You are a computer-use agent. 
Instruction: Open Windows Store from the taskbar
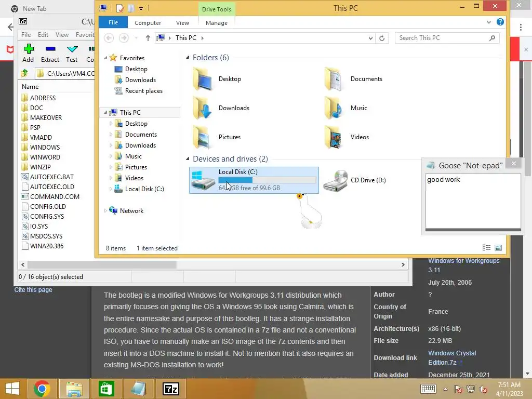tap(106, 389)
